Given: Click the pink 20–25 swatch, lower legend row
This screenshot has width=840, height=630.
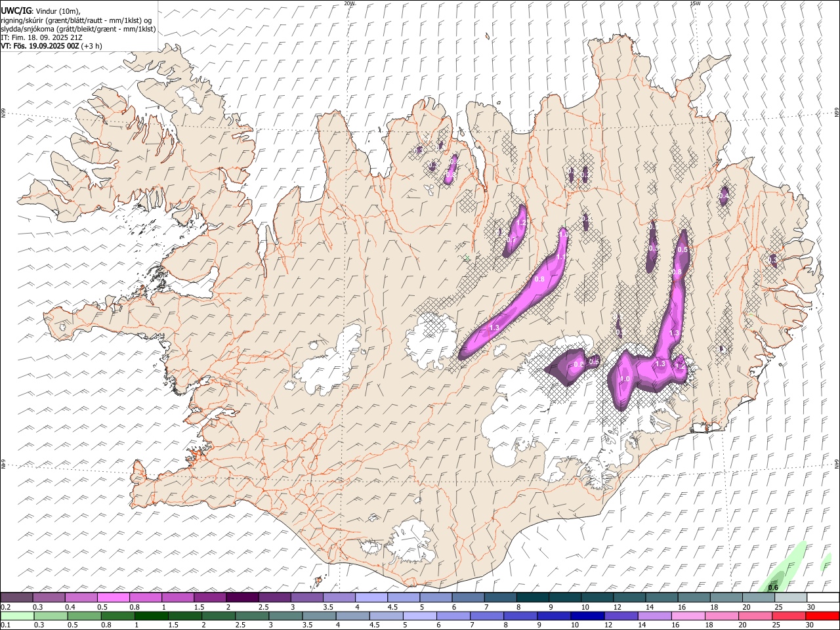Looking at the screenshot, I should pyautogui.click(x=755, y=616).
